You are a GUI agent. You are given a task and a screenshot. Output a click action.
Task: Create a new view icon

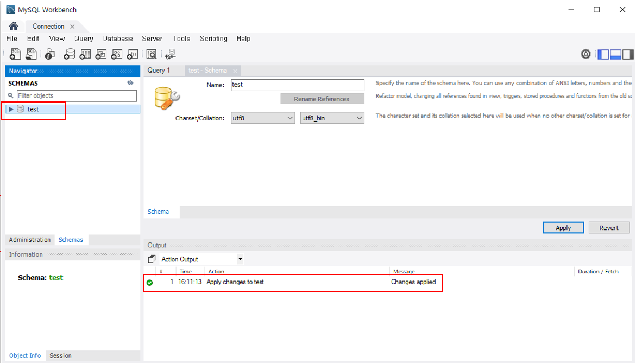pyautogui.click(x=101, y=54)
